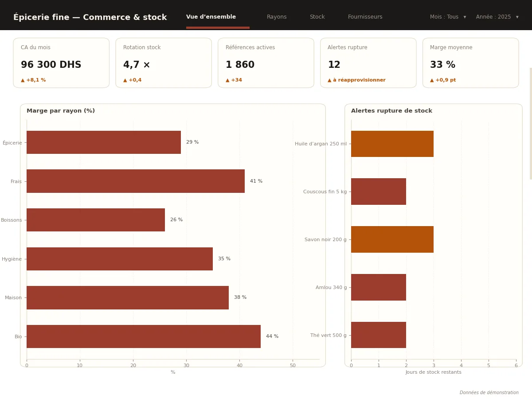Click the 1 860 references value
The image size is (532, 399).
click(240, 65)
